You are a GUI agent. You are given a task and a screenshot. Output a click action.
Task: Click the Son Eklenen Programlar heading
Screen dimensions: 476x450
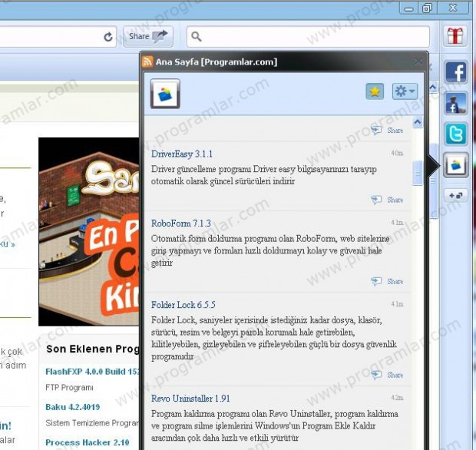tap(93, 349)
